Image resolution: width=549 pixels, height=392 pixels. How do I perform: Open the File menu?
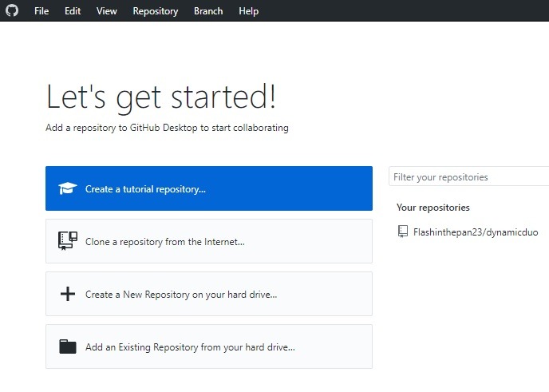coord(41,11)
